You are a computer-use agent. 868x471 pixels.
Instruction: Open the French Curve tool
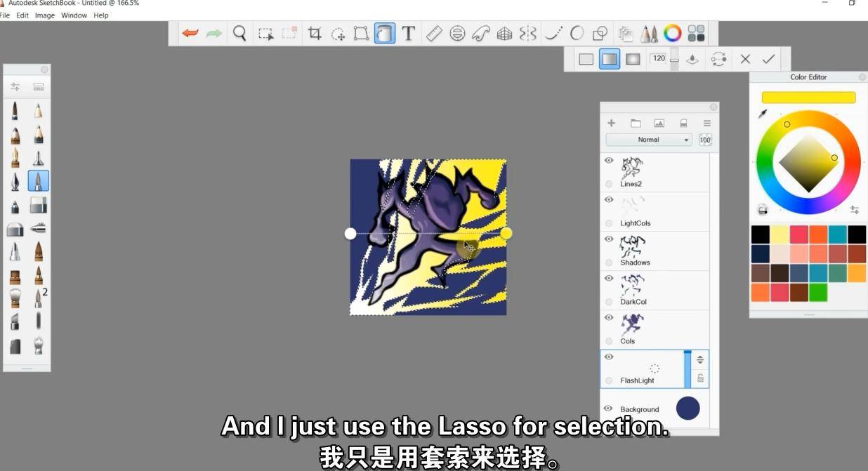(480, 33)
